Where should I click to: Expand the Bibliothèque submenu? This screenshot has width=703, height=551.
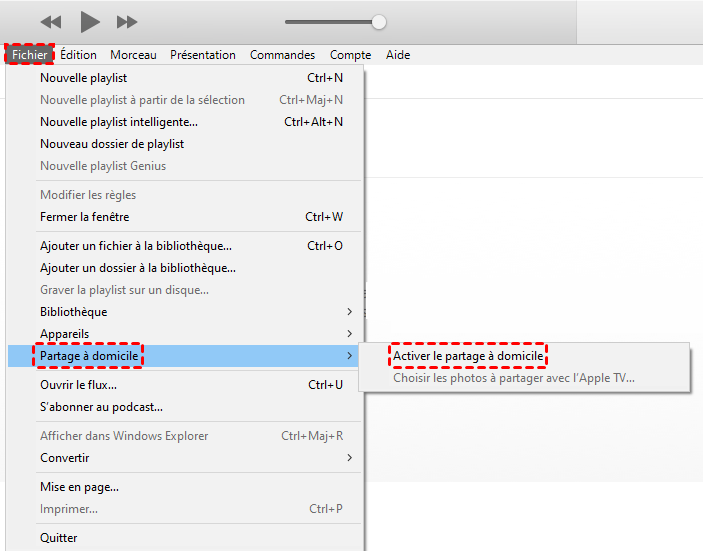(x=73, y=312)
